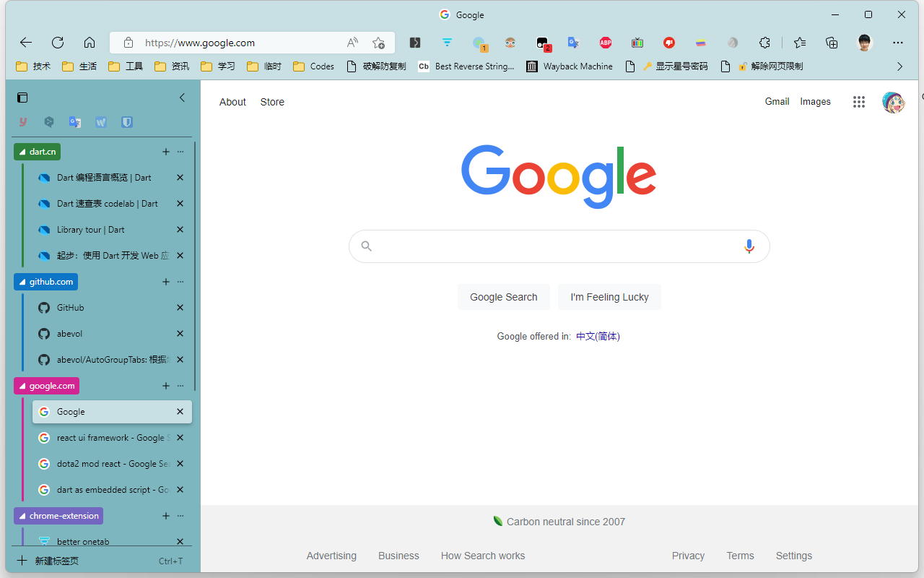Click the Google Search button
Viewport: 924px width, 578px height.
tap(504, 297)
